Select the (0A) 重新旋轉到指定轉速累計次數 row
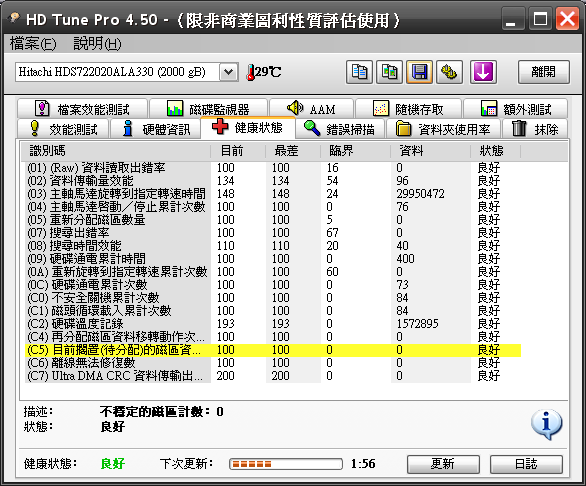This screenshot has height=486, width=586. 273,272
